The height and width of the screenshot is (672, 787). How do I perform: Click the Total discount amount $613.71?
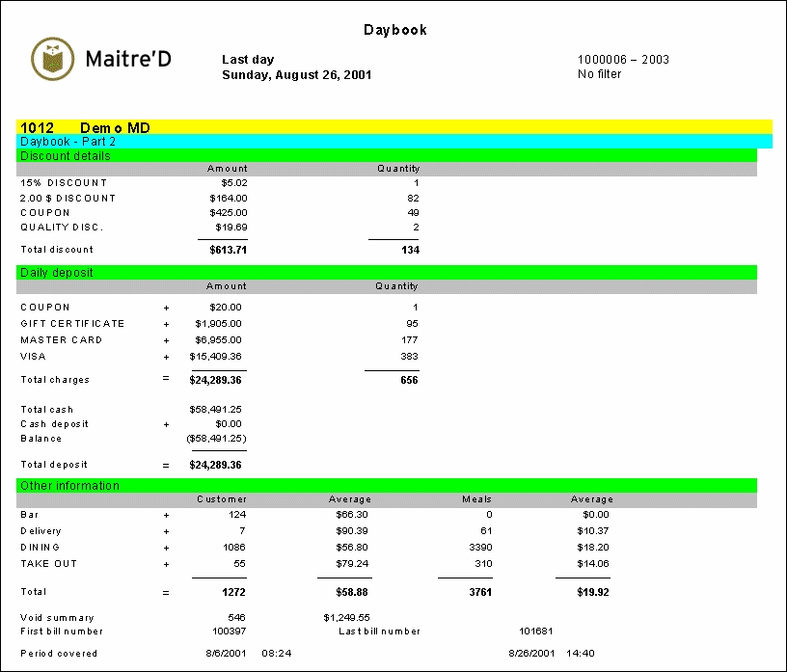[228, 250]
